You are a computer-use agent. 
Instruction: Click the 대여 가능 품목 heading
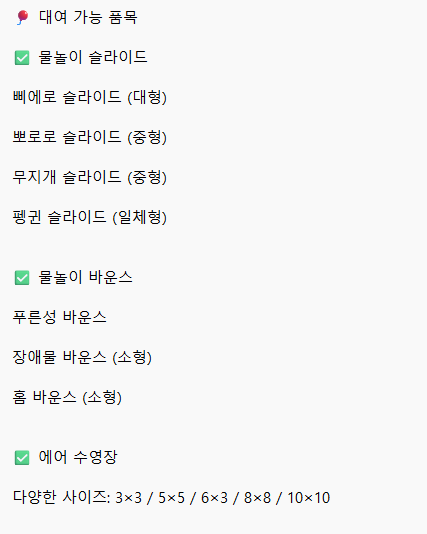click(88, 17)
